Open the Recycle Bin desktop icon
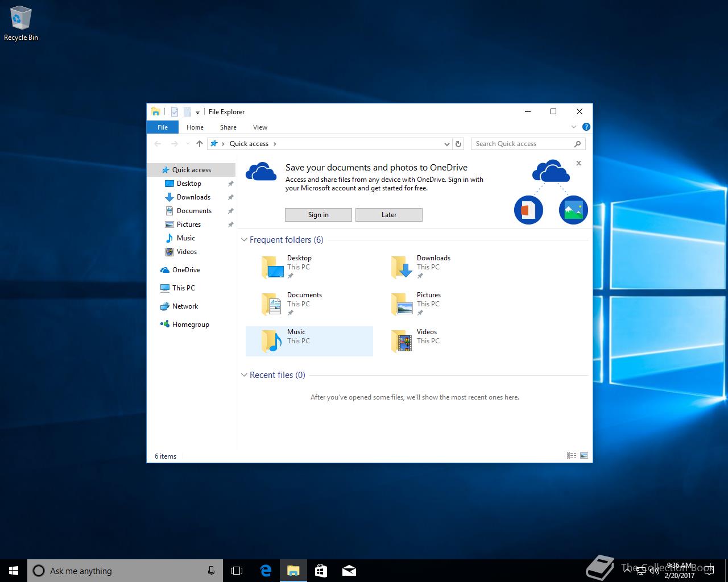Screen dimensions: 728x582 pos(20,23)
